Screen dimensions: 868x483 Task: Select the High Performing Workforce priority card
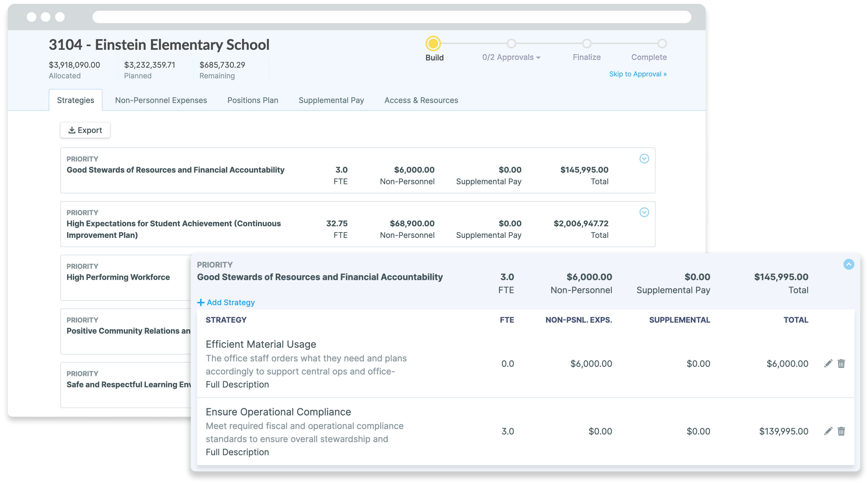(x=126, y=278)
